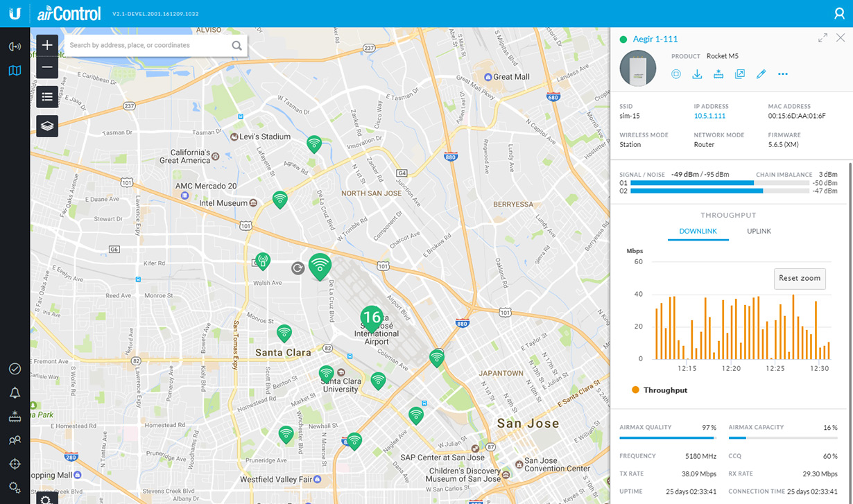Open device in new window icon

(x=740, y=74)
